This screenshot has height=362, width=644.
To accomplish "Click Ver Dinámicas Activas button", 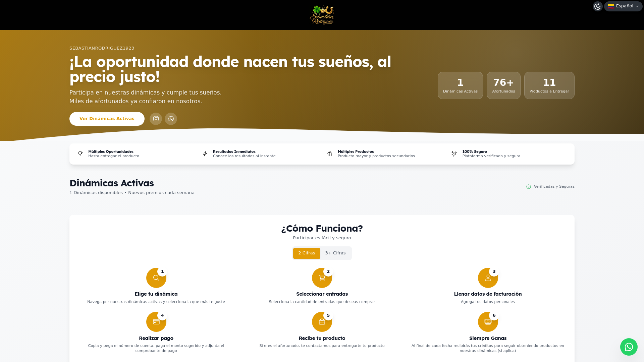I will (x=107, y=119).
